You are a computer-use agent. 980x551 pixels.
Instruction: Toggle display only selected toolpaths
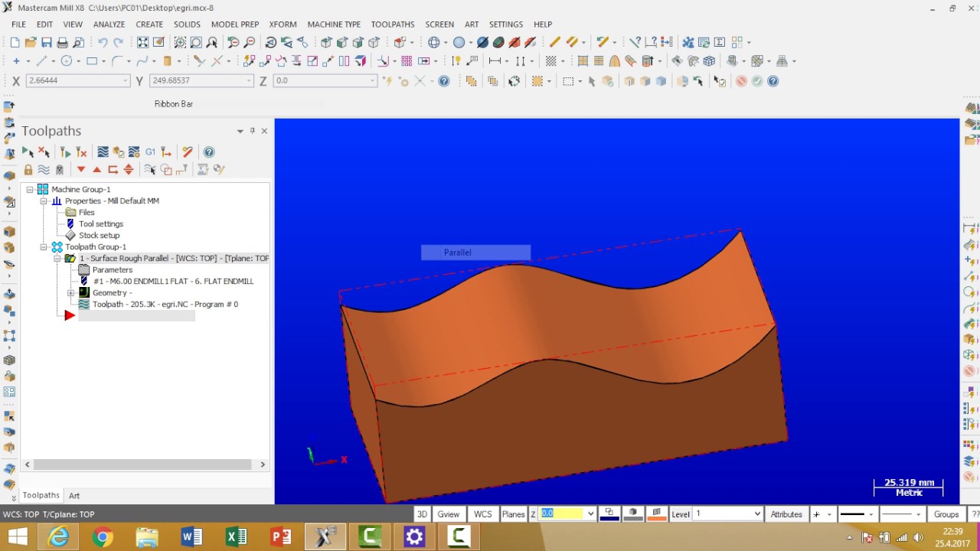coord(150,169)
